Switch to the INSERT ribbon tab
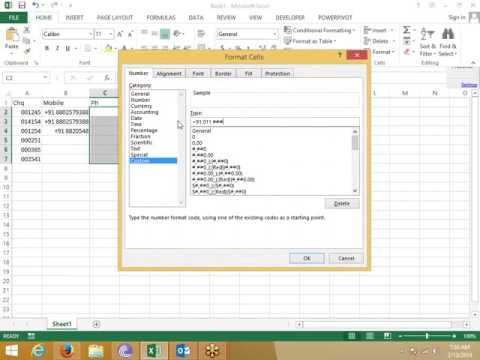The image size is (480, 360). [x=74, y=17]
